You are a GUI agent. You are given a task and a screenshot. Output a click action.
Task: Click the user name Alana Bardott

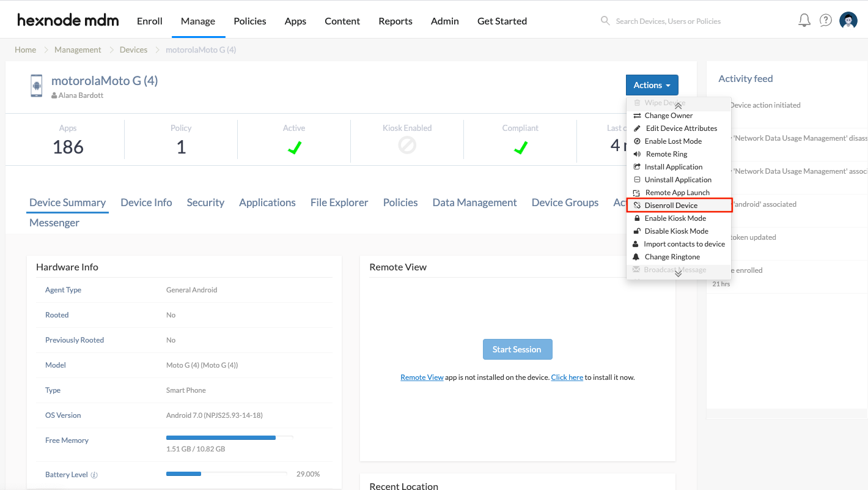click(x=81, y=95)
